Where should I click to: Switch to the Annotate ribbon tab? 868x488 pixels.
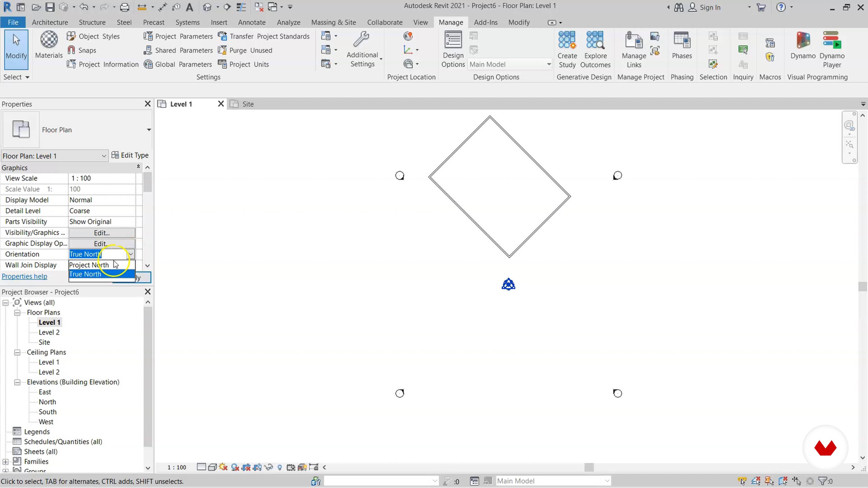click(252, 22)
